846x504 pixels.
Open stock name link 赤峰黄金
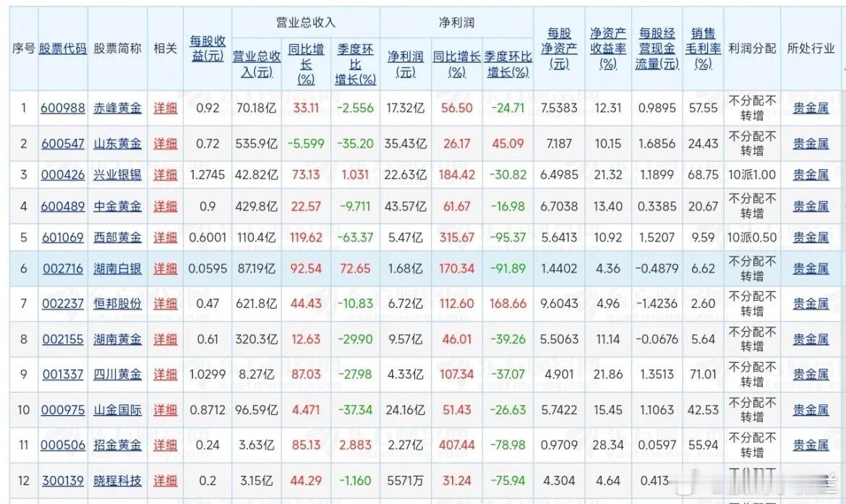coord(117,108)
